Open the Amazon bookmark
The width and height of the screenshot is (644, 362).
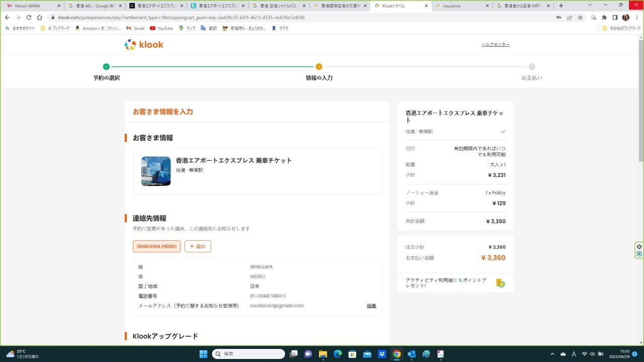point(98,28)
